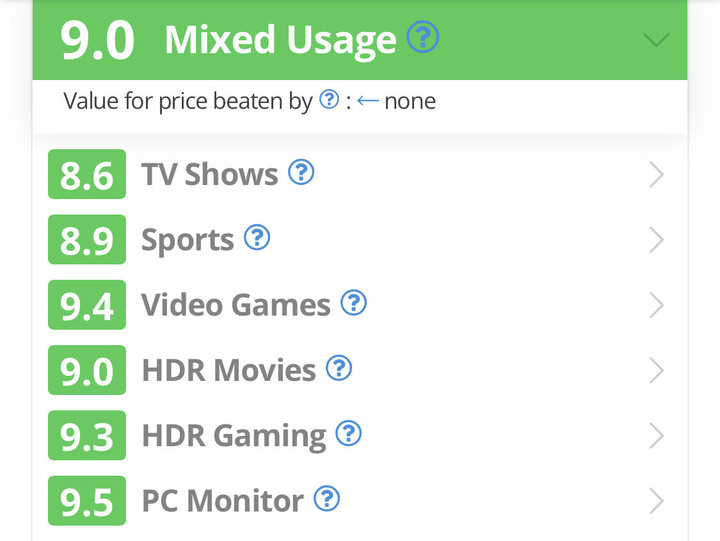Open the HDR Movies label

tap(229, 370)
